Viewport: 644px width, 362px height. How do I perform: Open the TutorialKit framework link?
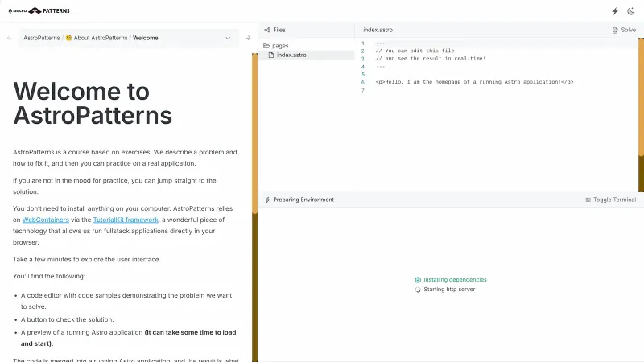[x=125, y=219]
